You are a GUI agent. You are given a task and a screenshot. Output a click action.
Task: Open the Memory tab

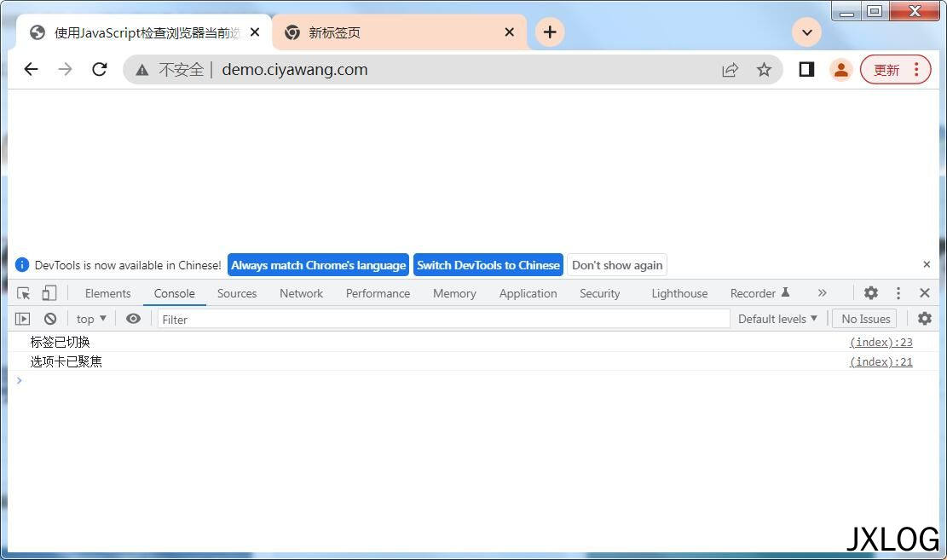pyautogui.click(x=454, y=293)
